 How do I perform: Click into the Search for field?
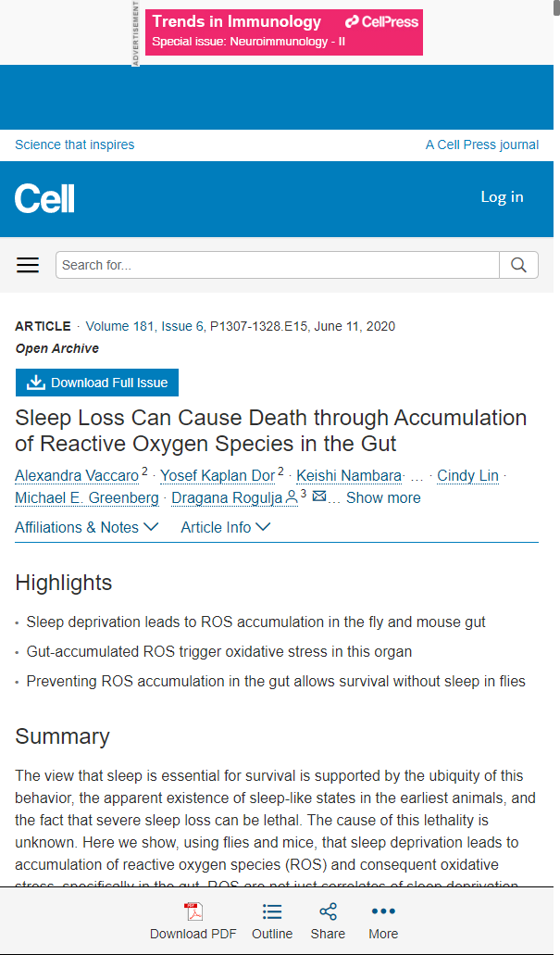tap(278, 265)
